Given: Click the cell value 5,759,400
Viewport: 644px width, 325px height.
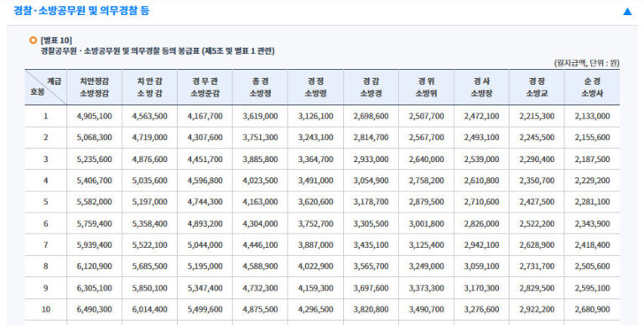Looking at the screenshot, I should (95, 223).
